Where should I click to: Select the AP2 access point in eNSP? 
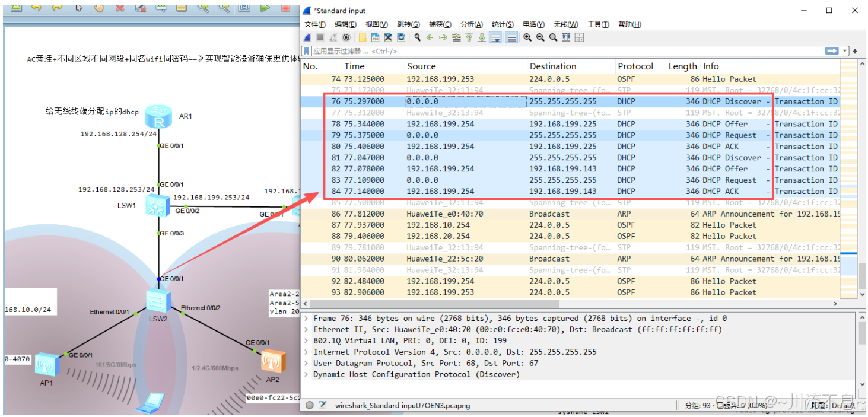[274, 362]
